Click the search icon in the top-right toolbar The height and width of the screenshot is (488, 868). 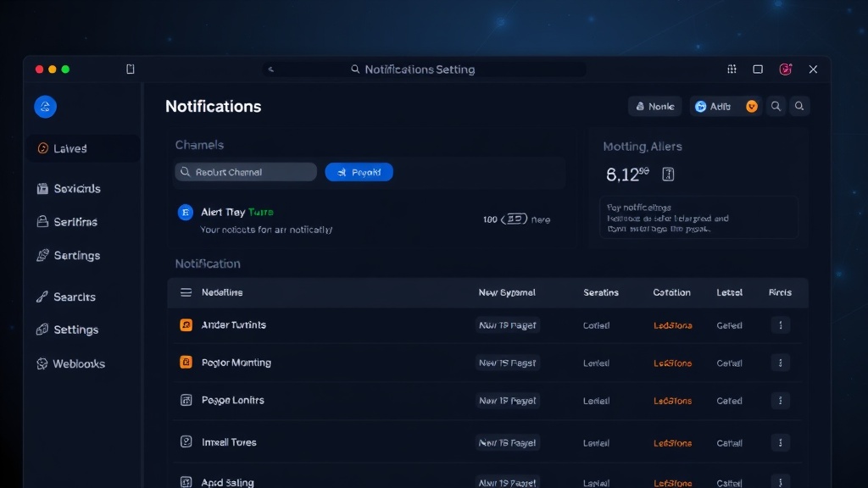pos(776,106)
